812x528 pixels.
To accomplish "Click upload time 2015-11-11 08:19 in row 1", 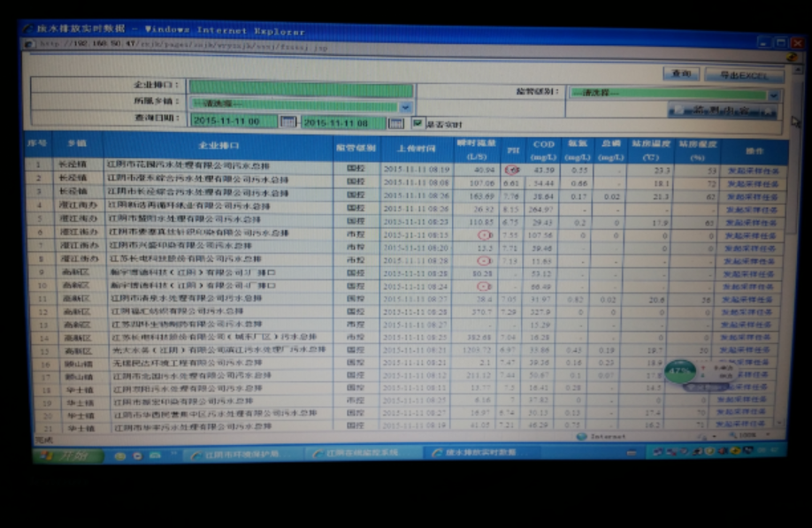I will point(417,169).
